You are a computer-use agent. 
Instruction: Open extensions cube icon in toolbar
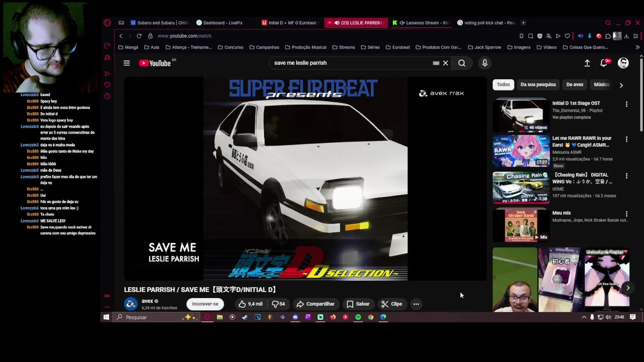[x=608, y=36]
